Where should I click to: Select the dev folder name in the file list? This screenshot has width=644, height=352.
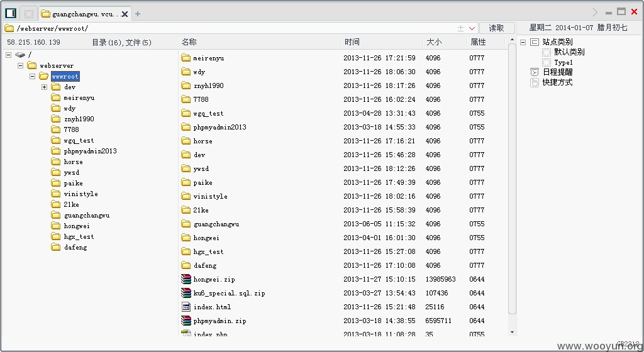tap(199, 155)
